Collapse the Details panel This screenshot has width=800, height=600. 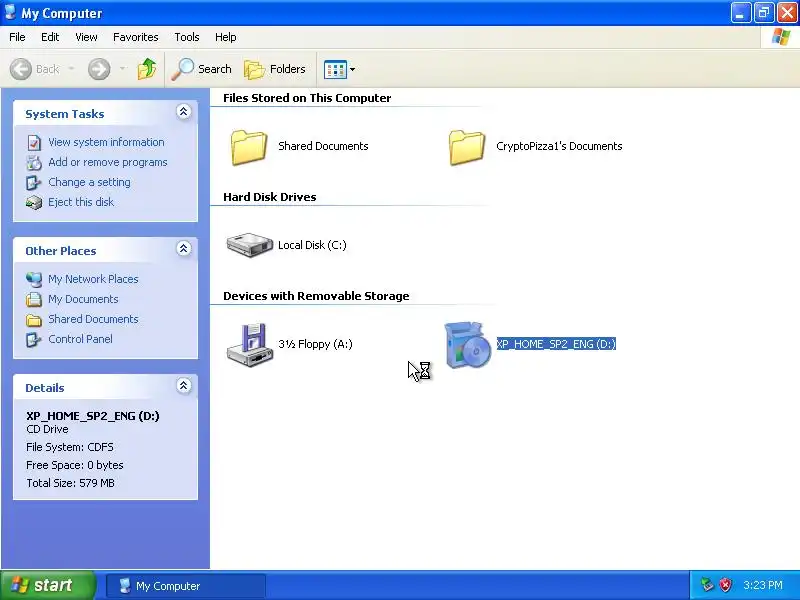[x=184, y=386]
